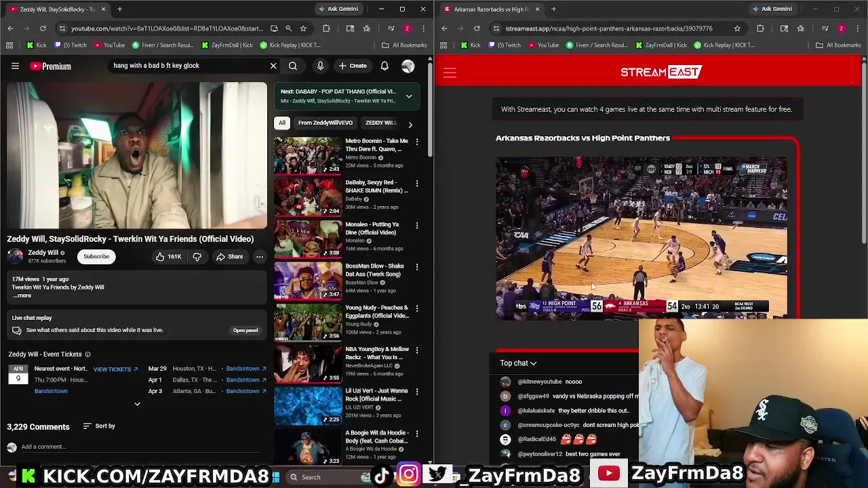The image size is (868, 488).
Task: Subscribe to the Zeddy Will channel
Action: (x=96, y=256)
